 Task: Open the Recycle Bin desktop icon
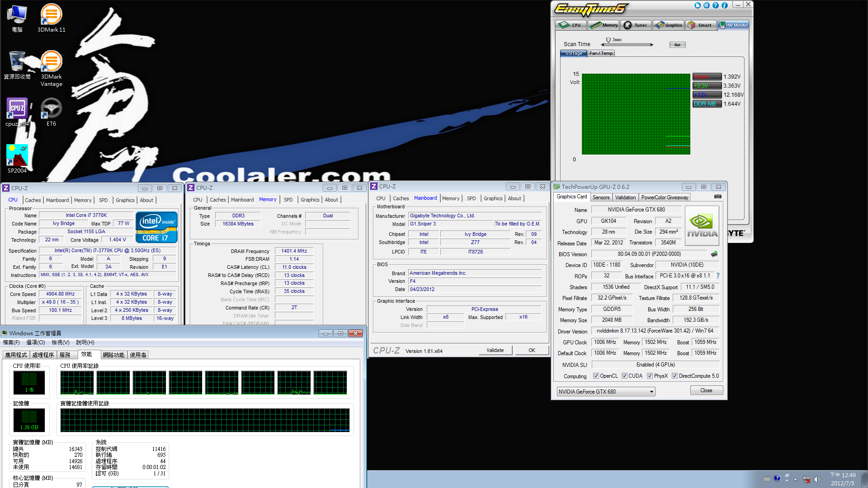pyautogui.click(x=17, y=65)
